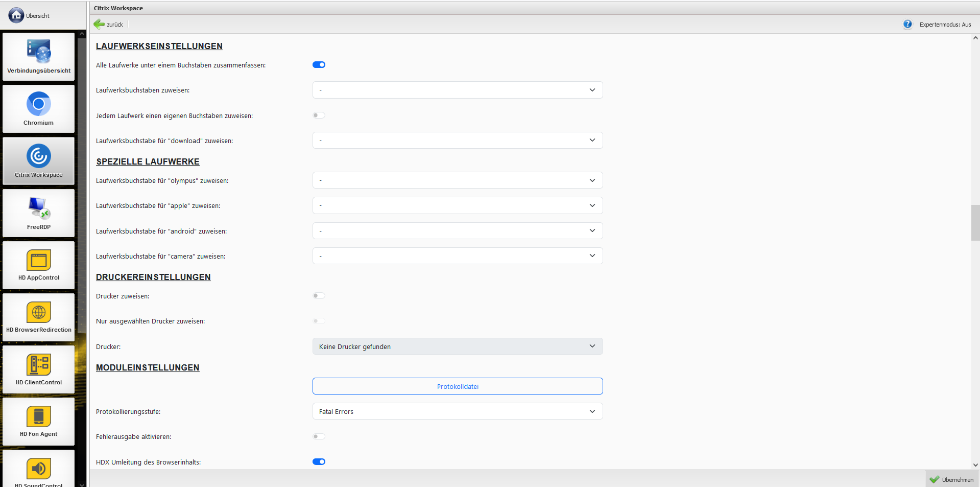Open FreeRDP from the sidebar
980x487 pixels.
click(x=39, y=213)
